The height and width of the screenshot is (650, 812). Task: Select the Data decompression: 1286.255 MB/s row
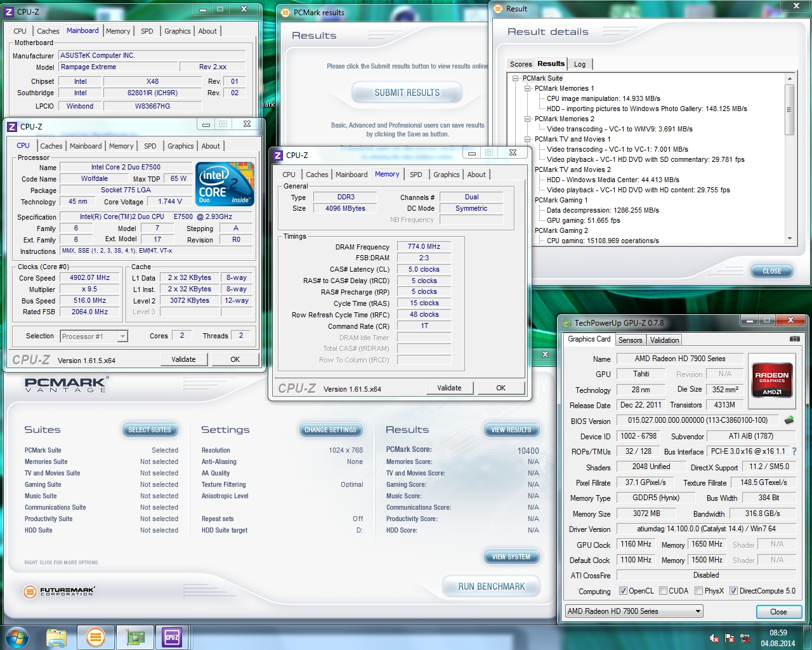[x=603, y=210]
